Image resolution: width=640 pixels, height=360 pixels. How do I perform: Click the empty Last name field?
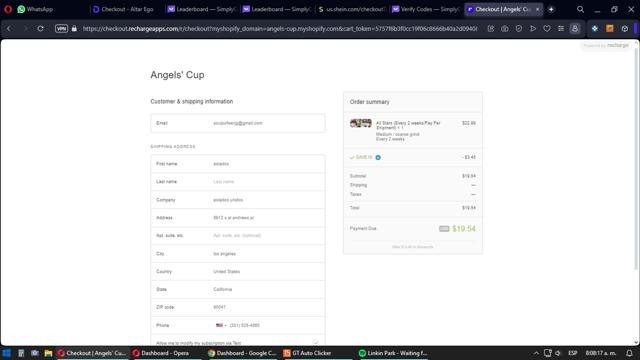pyautogui.click(x=238, y=182)
